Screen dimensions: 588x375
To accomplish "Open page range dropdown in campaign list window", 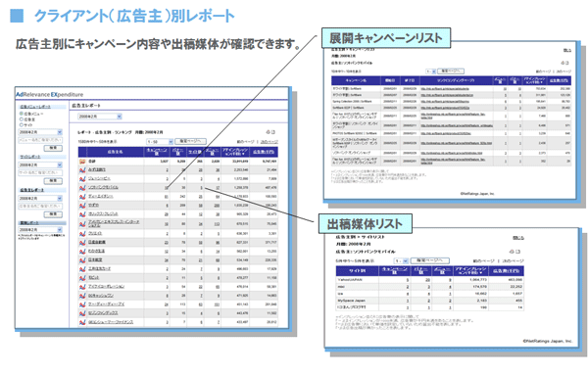I will point(430,71).
